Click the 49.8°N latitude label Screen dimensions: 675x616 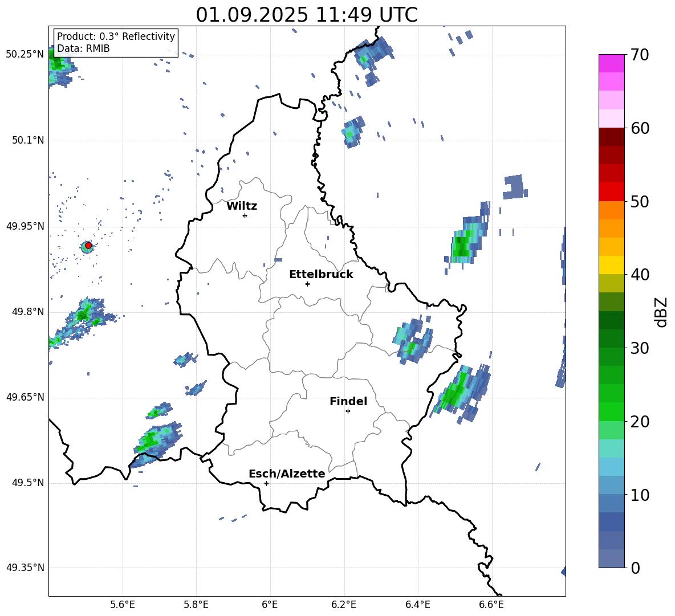28,312
